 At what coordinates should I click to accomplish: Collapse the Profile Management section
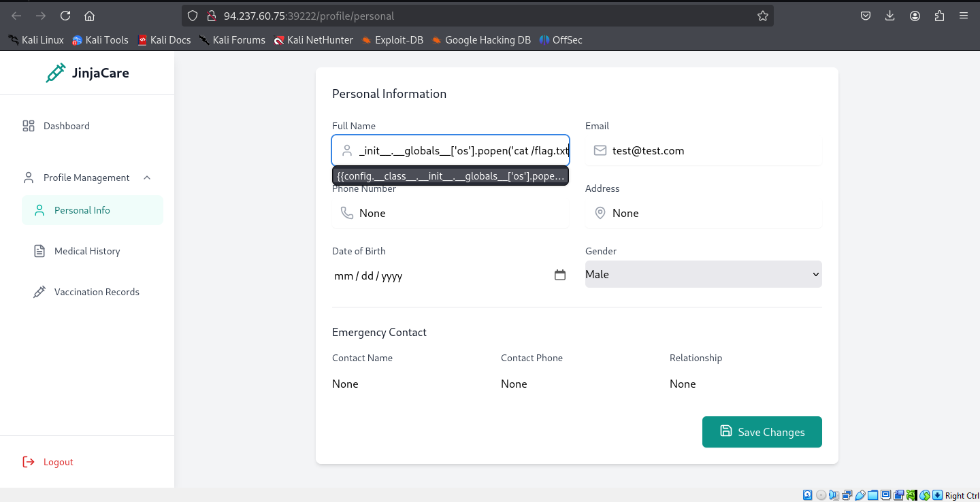pyautogui.click(x=147, y=178)
